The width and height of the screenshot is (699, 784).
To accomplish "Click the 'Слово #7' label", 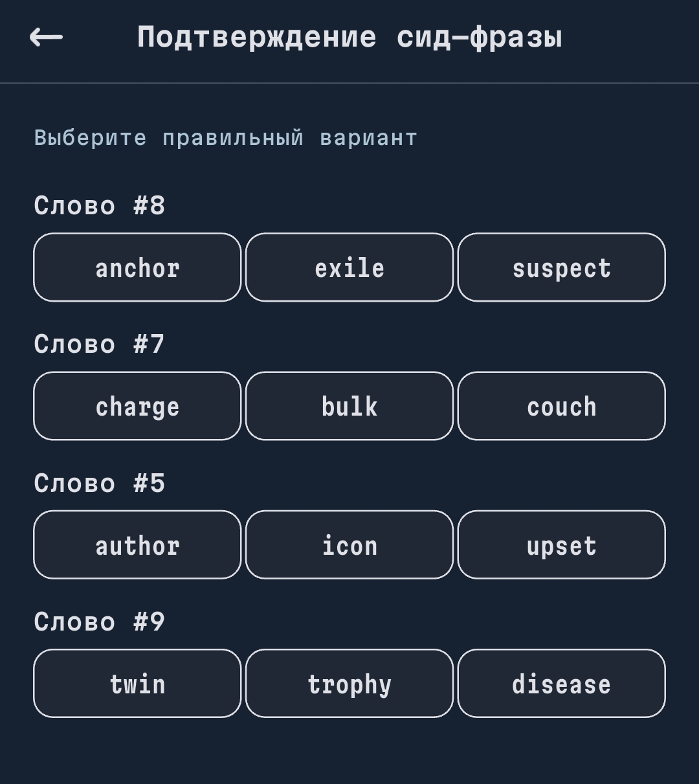I will (100, 344).
